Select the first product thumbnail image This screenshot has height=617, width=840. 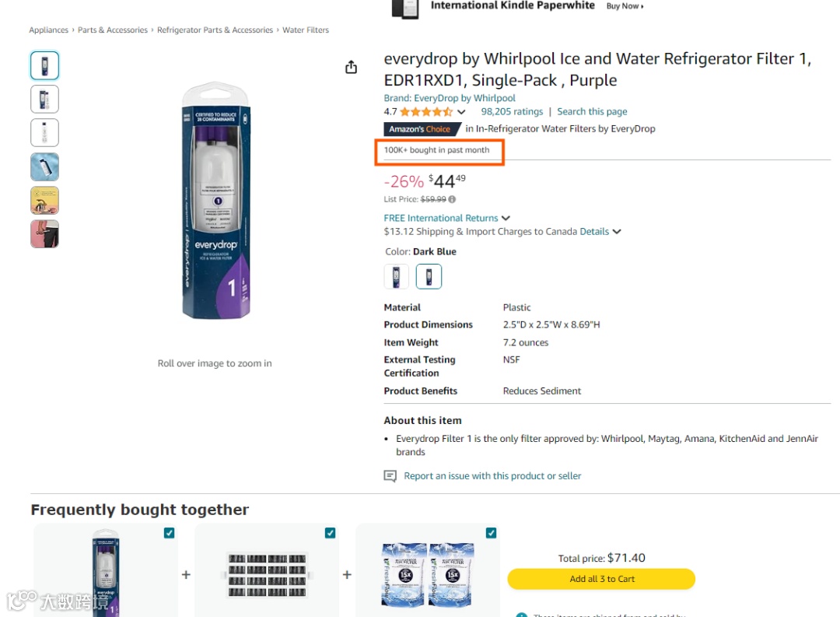pos(45,65)
